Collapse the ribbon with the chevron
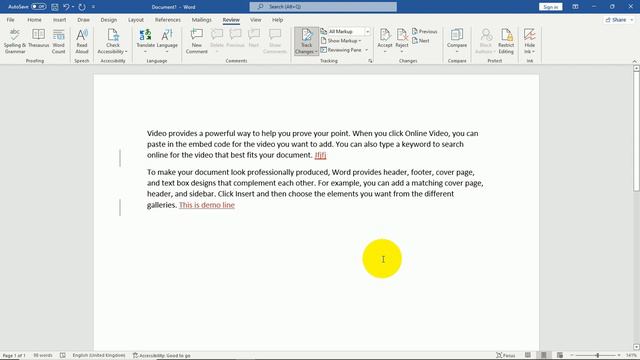The width and height of the screenshot is (640, 360). [634, 61]
